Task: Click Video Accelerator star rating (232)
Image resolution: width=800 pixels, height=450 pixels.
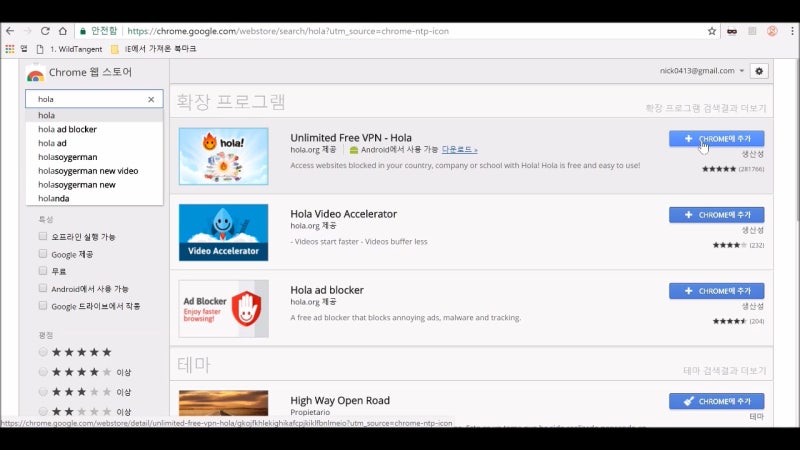Action: click(x=738, y=245)
